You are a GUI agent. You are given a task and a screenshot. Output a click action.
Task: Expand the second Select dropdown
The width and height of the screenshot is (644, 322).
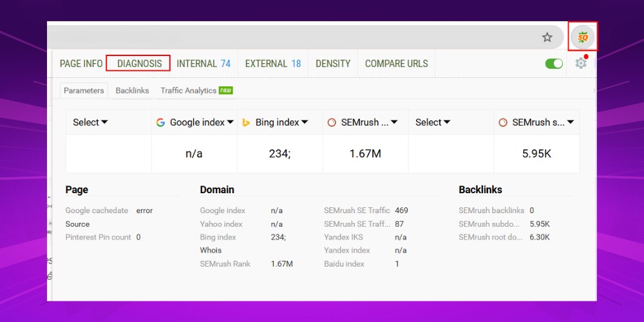[433, 122]
